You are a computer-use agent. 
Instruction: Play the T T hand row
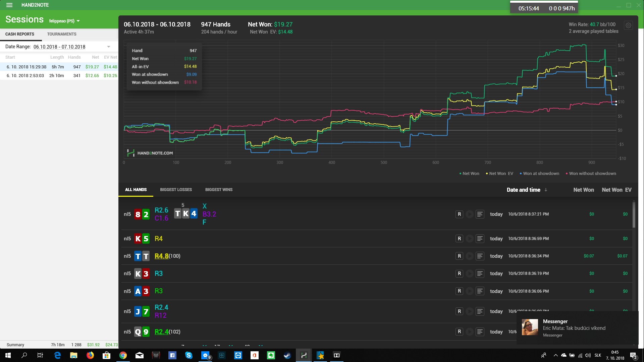coord(470,256)
